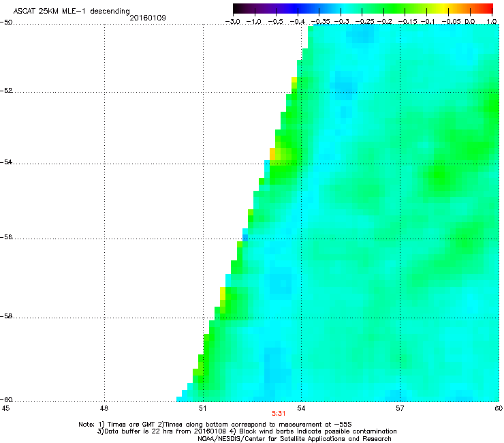Click the red swath time label 5:31
This screenshot has height=443, width=504.
pyautogui.click(x=279, y=414)
